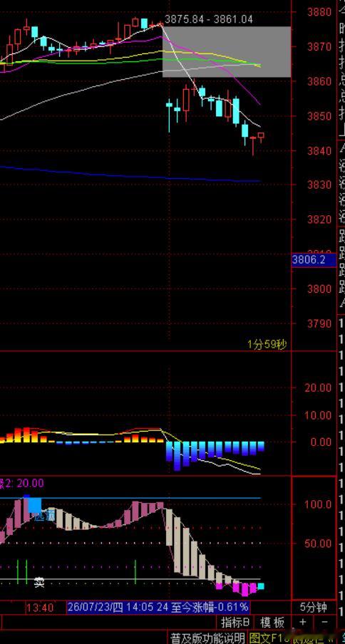Screen dimensions: 345x644
Task: Click the 3806.2 price marker on axis
Action: (314, 259)
